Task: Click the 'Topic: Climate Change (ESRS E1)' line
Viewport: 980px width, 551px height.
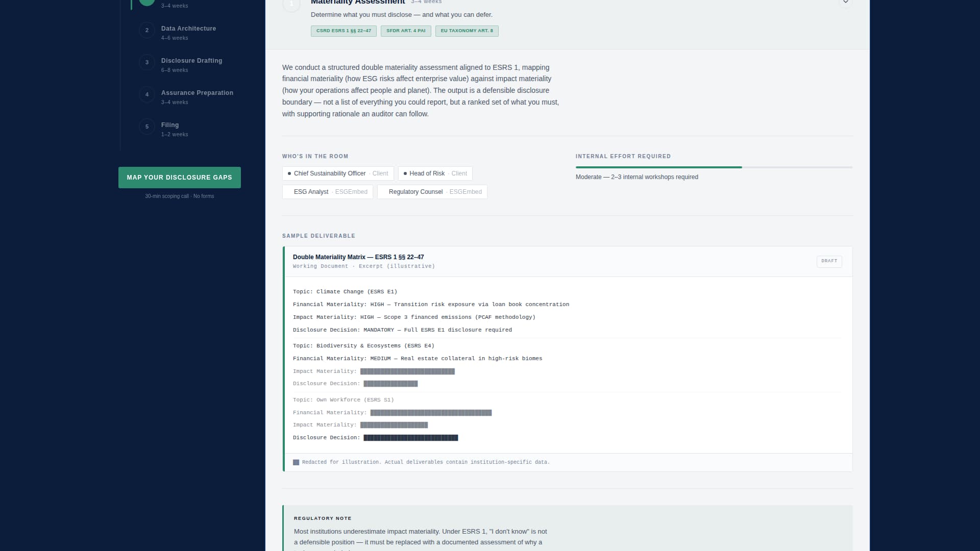Action: (x=345, y=292)
